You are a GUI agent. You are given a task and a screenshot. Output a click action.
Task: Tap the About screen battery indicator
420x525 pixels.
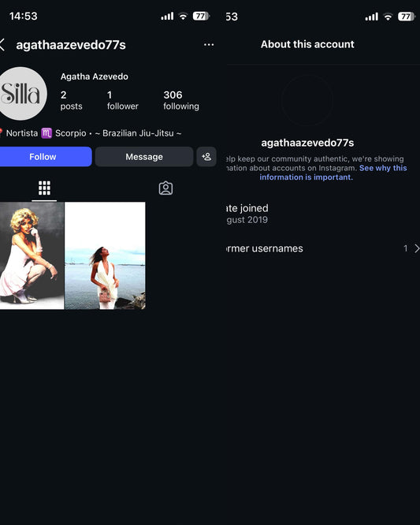(x=406, y=17)
